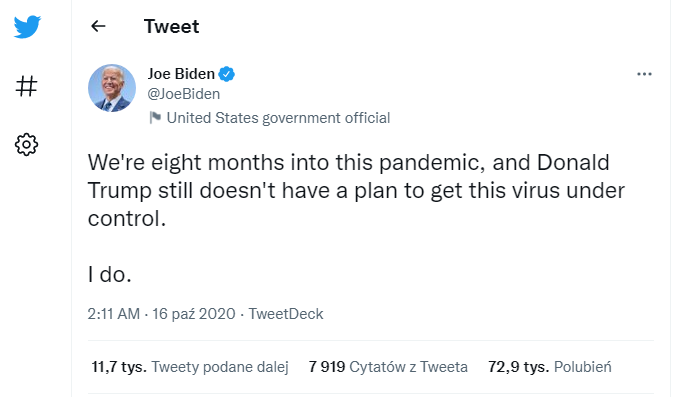Image resolution: width=694 pixels, height=397 pixels.
Task: Open Settings with the gear icon
Action: [x=27, y=144]
